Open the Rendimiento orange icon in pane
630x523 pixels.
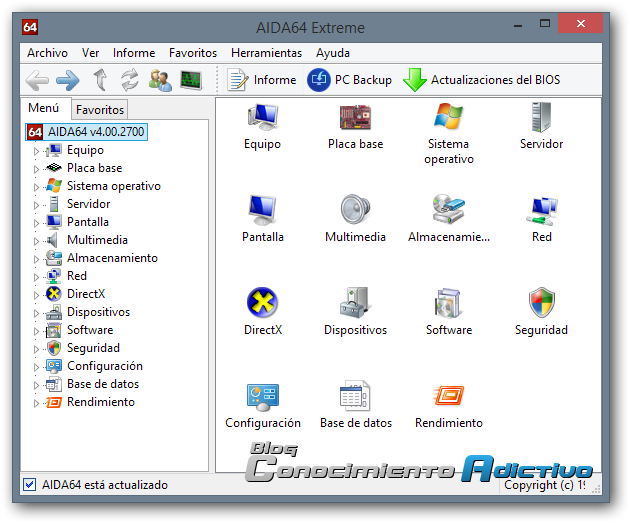tap(449, 396)
